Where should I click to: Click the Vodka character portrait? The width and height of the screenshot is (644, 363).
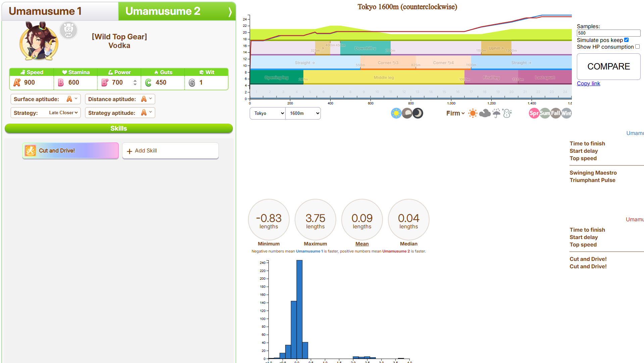coord(39,41)
